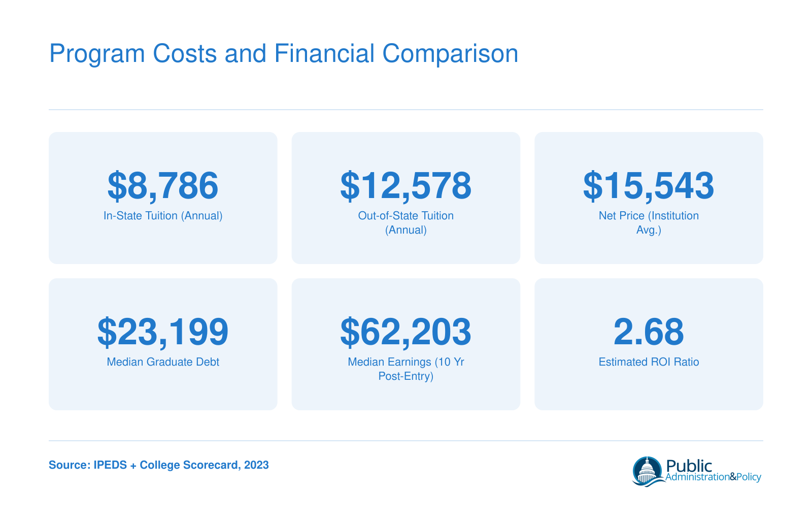812x522 pixels.
Task: Click the Net Price (Institution Avg.) label
Action: [x=649, y=223]
